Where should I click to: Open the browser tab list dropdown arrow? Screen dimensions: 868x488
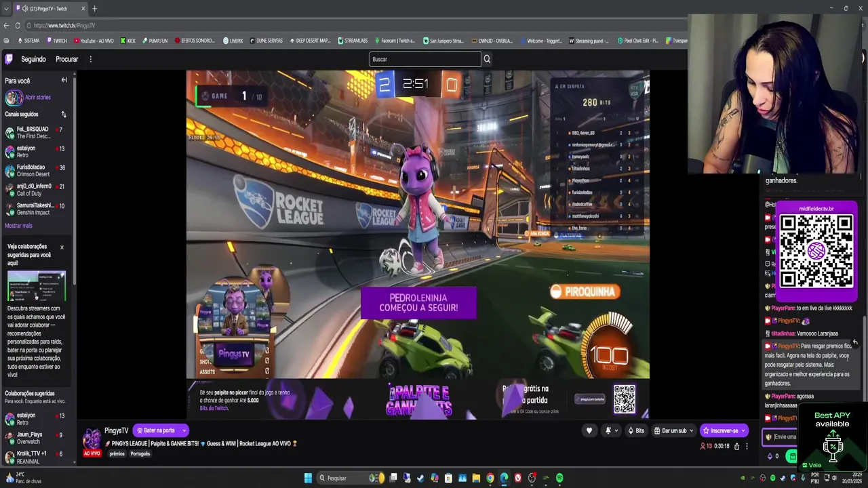(x=6, y=8)
